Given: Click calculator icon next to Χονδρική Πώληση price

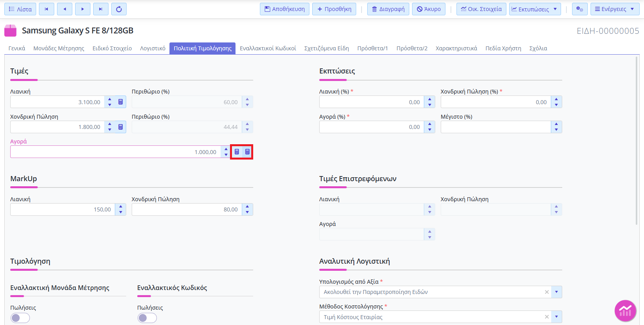Looking at the screenshot, I should point(121,127).
